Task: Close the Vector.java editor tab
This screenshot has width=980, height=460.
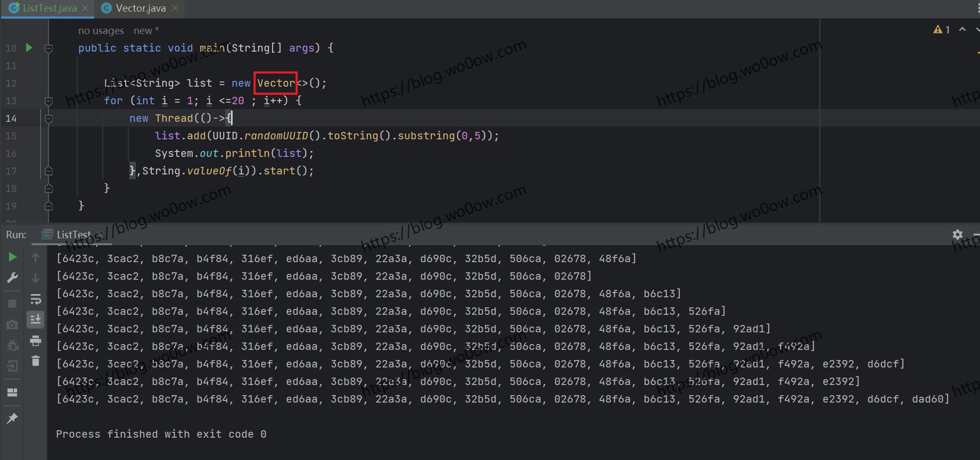Action: click(175, 9)
